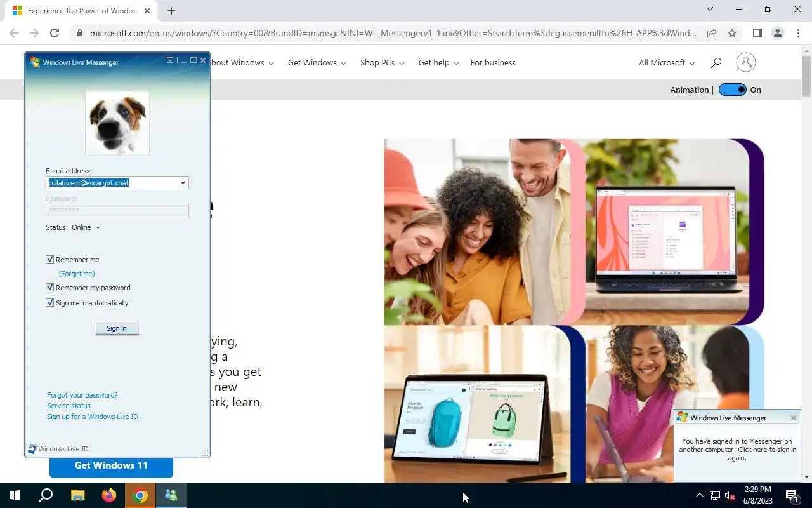This screenshot has width=812, height=508.
Task: Open the Chrome profile avatar
Action: point(777,33)
